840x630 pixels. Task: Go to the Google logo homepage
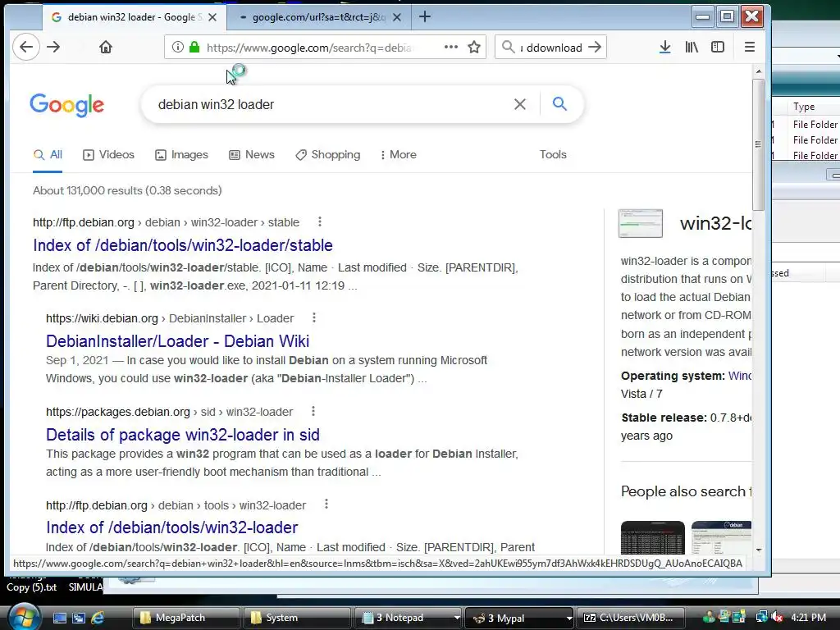[67, 105]
